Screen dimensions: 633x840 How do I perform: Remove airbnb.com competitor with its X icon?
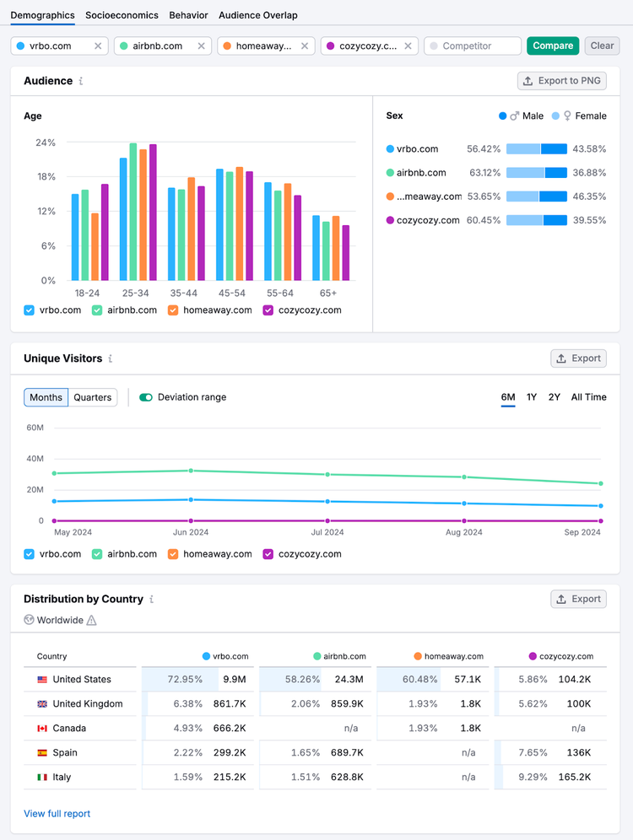(x=202, y=46)
